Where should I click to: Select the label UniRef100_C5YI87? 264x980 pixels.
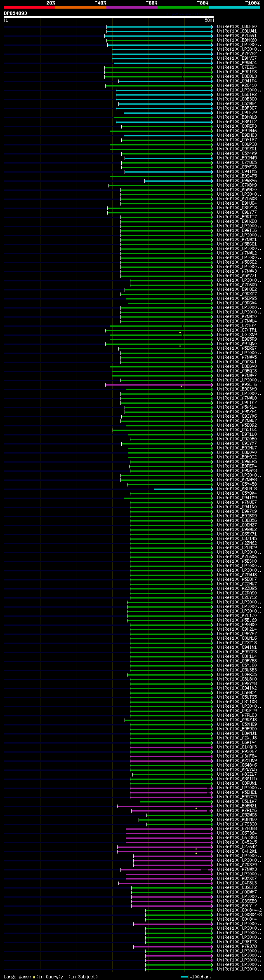pos(237,140)
